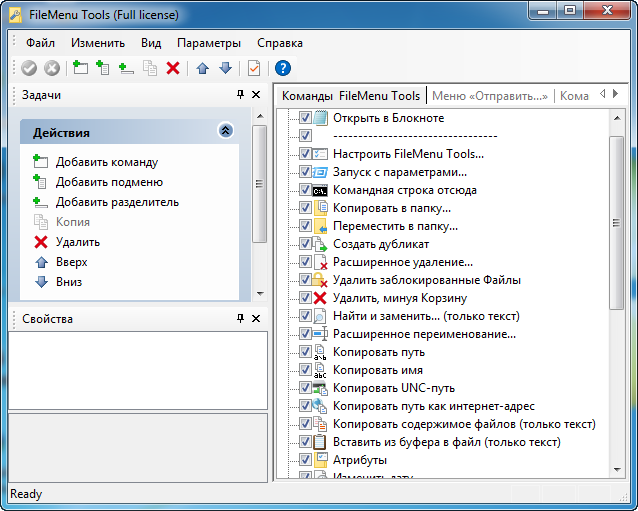Pin the Свойства panel
Image resolution: width=638 pixels, height=511 pixels.
point(240,319)
